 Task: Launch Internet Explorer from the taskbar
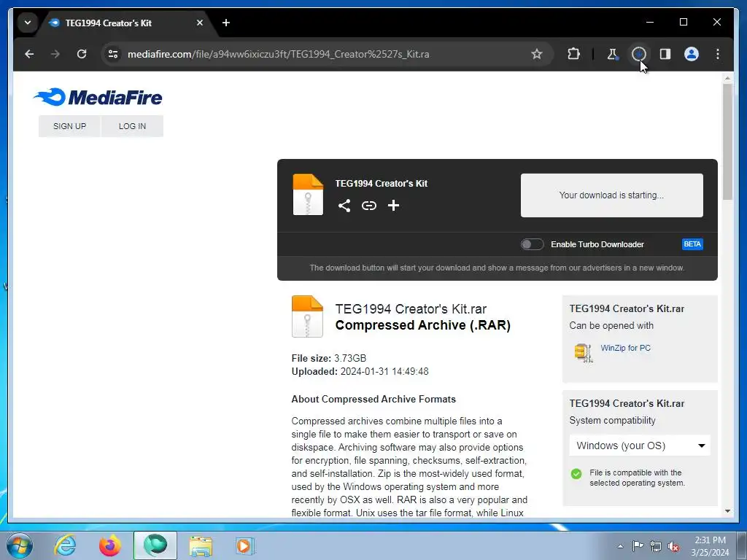(x=65, y=545)
